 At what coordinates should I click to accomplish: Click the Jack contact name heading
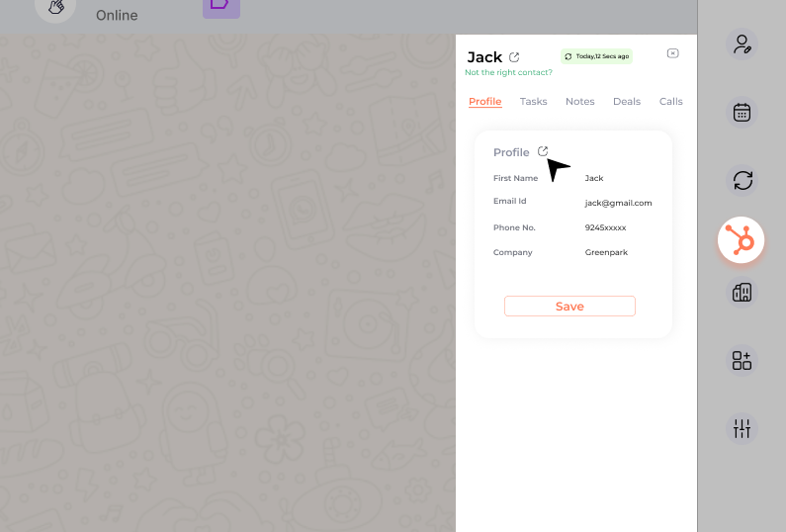click(484, 57)
